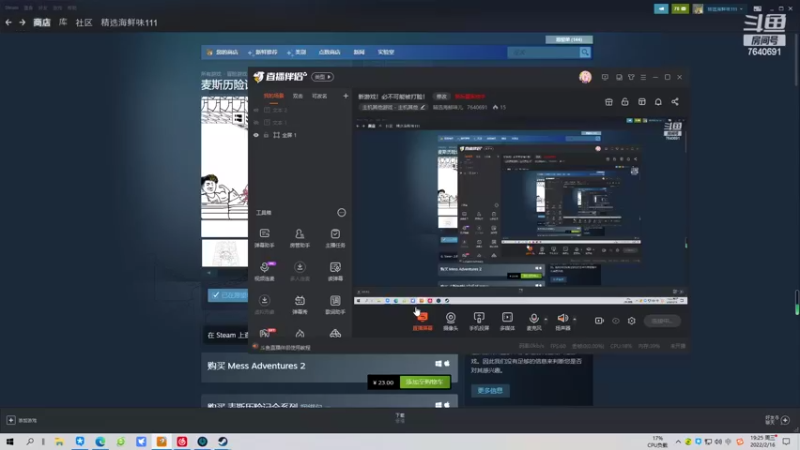Open the feedback message icon in title bar
This screenshot has height=450, width=800.
coord(605,77)
